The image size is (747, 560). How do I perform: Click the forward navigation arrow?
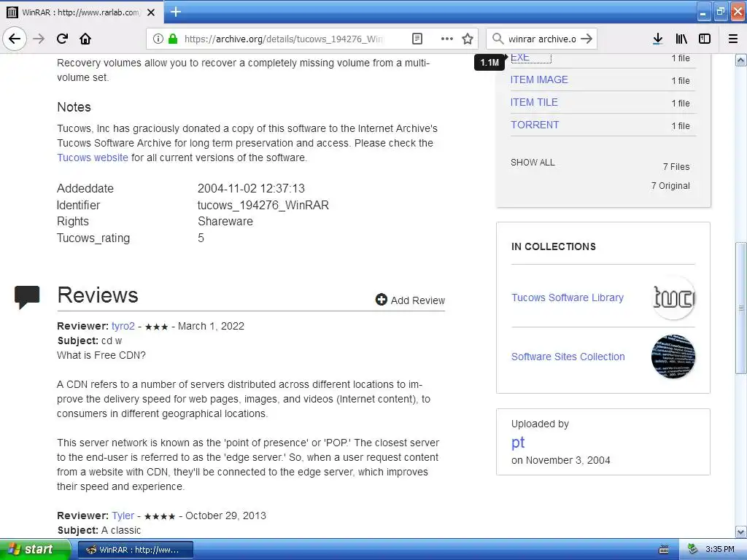[39, 39]
